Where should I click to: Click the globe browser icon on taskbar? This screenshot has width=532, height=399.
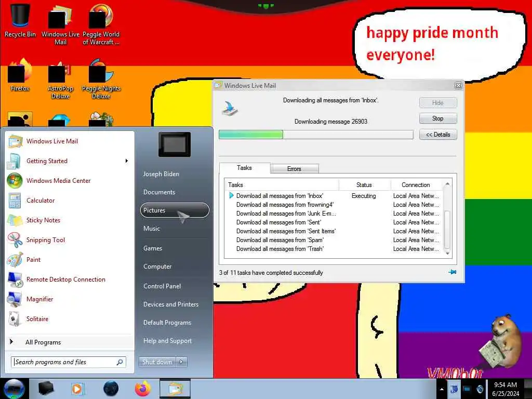[x=111, y=389]
